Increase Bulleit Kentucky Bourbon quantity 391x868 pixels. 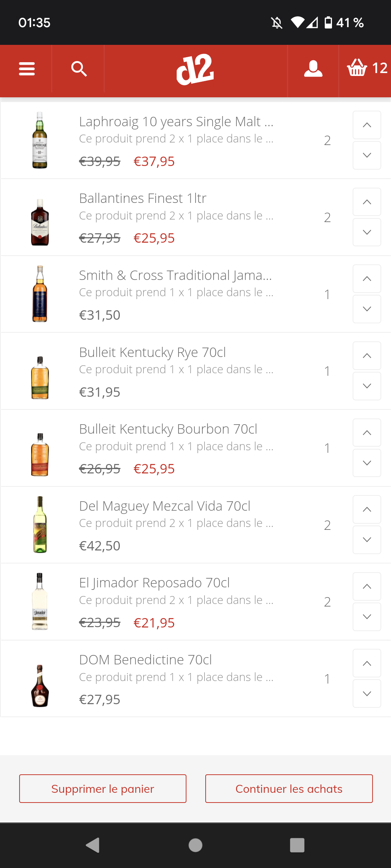(367, 433)
